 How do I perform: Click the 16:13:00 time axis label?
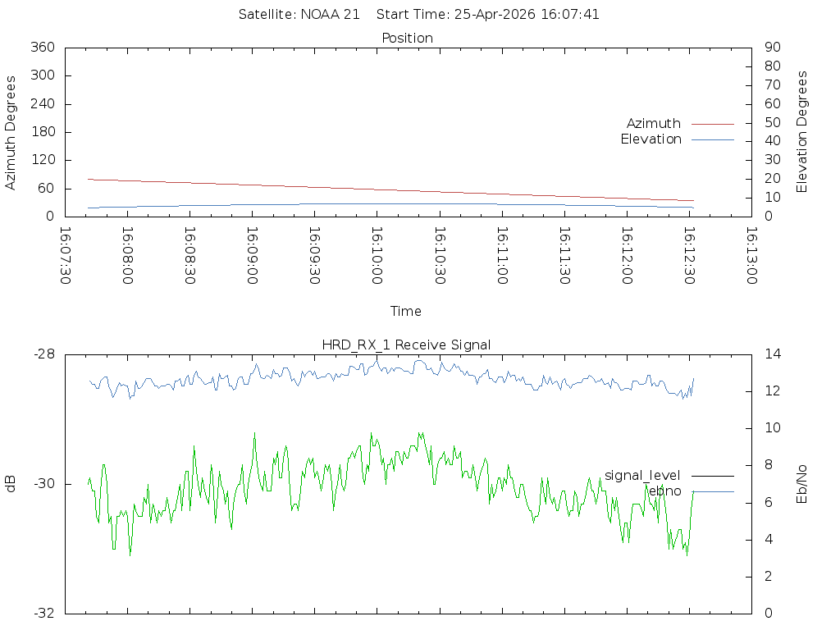click(x=751, y=255)
